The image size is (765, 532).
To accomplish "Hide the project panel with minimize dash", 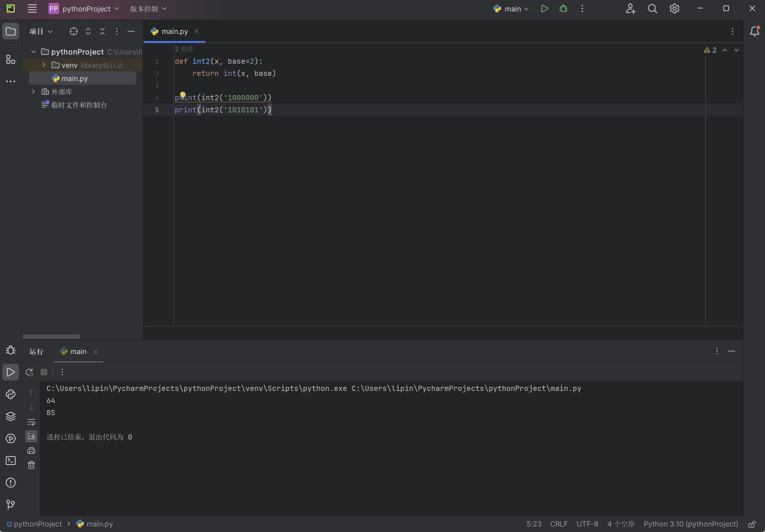I will [x=131, y=31].
